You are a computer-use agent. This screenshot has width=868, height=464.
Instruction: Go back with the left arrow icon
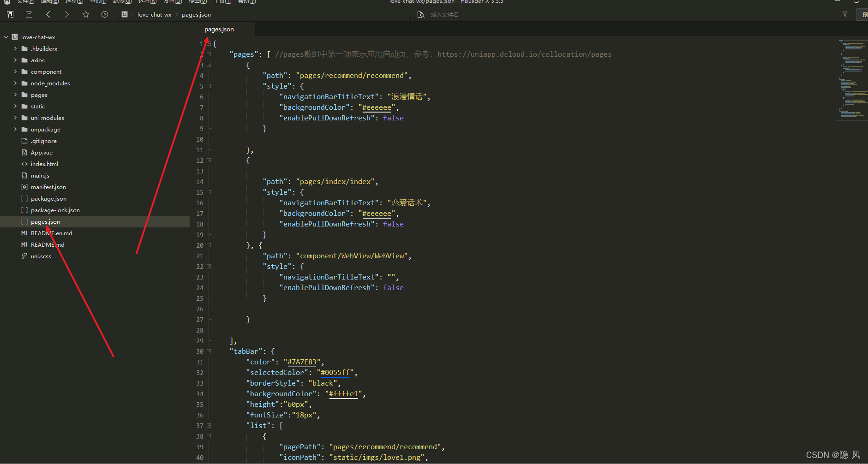click(48, 14)
